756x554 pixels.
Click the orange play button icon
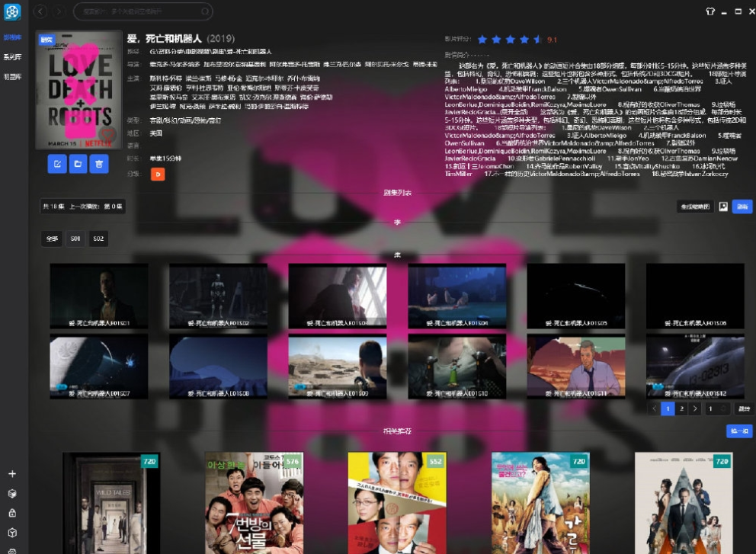tap(158, 175)
